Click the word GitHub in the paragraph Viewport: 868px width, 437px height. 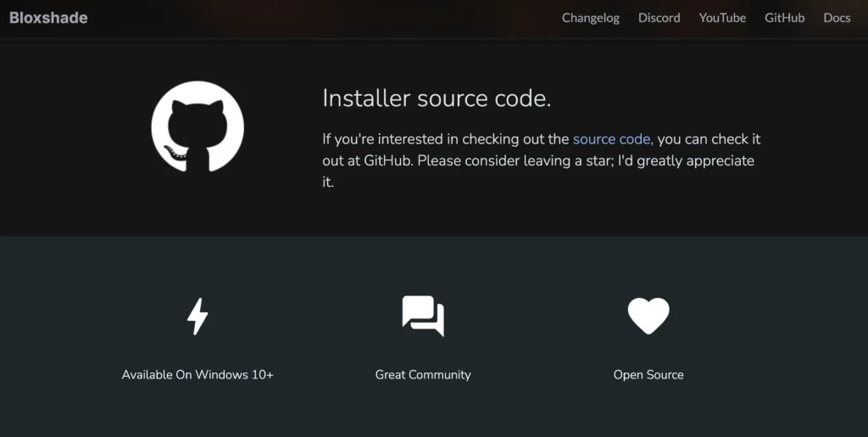pos(387,160)
